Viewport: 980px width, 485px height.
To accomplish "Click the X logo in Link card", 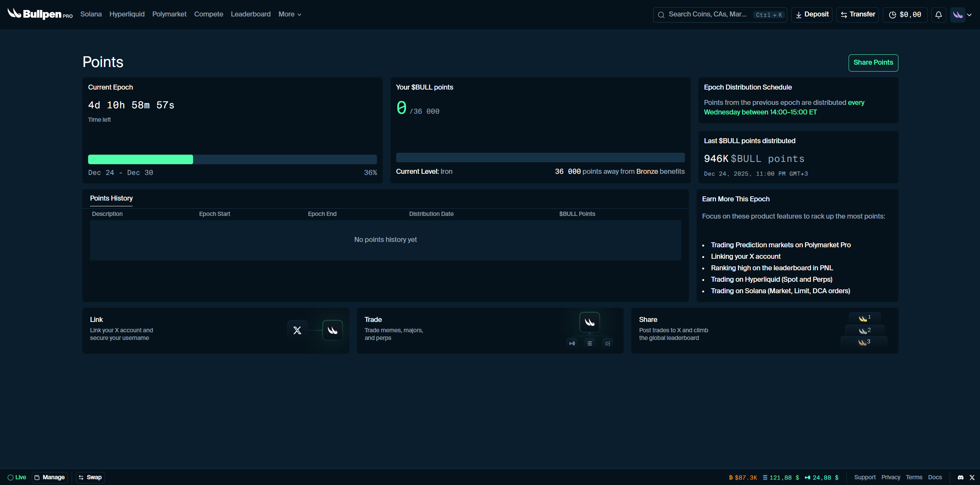I will click(x=297, y=330).
